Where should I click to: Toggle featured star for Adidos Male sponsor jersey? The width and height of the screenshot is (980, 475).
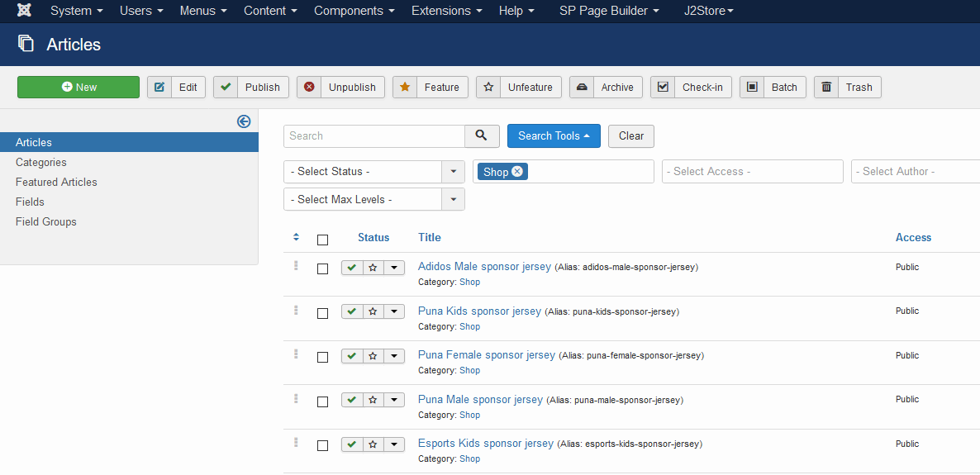click(x=373, y=268)
